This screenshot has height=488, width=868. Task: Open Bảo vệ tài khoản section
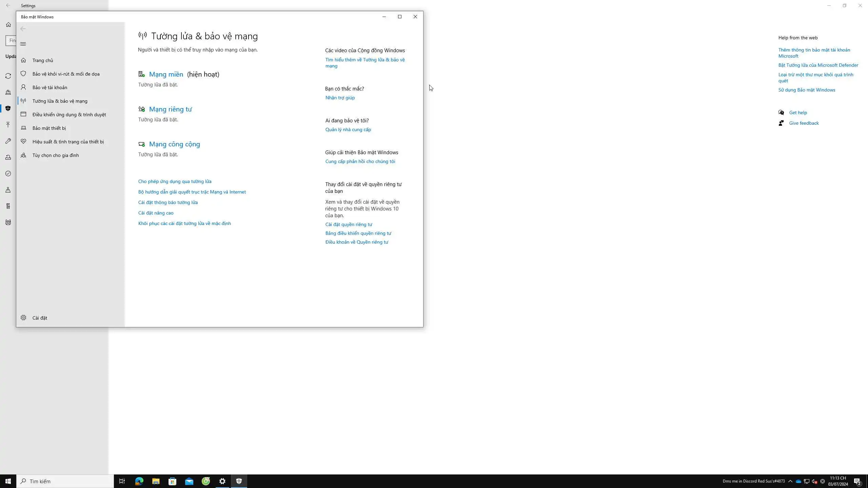tap(50, 87)
